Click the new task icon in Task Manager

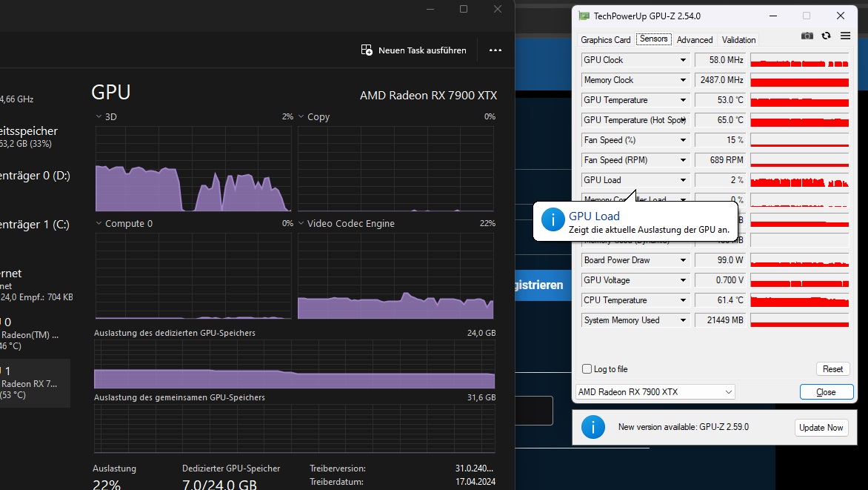pos(367,50)
